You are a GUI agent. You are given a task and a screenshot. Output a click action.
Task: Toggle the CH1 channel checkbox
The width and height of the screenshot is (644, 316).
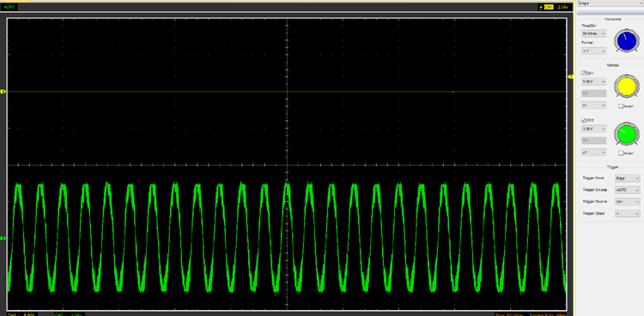coord(584,73)
